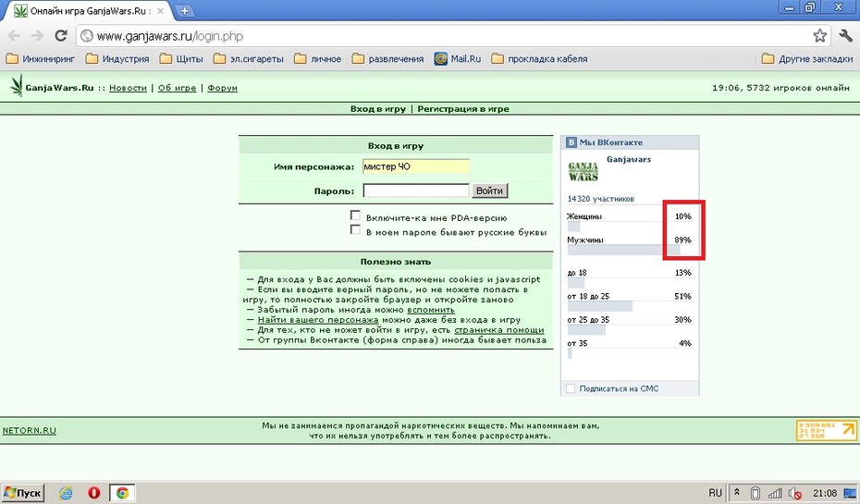
Task: Reload the page with the refresh icon
Action: point(61,36)
